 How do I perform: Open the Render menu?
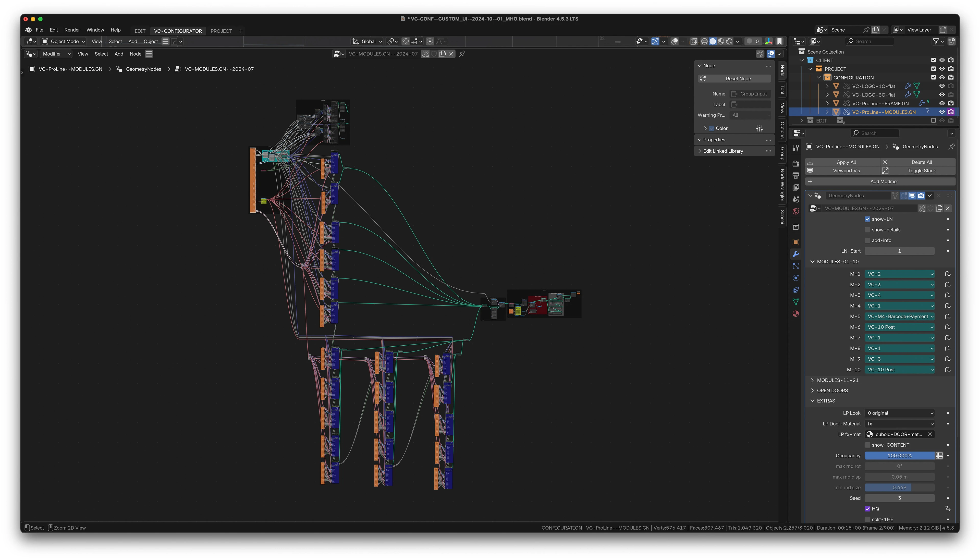coord(72,30)
